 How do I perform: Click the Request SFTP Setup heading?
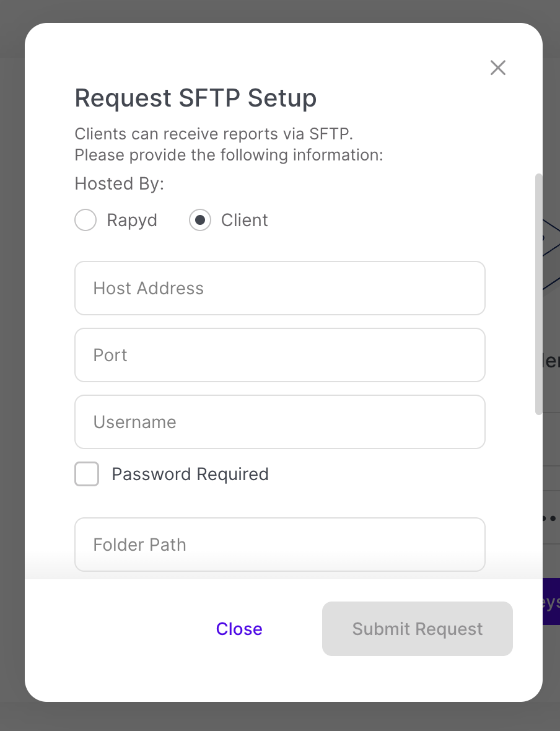click(195, 98)
